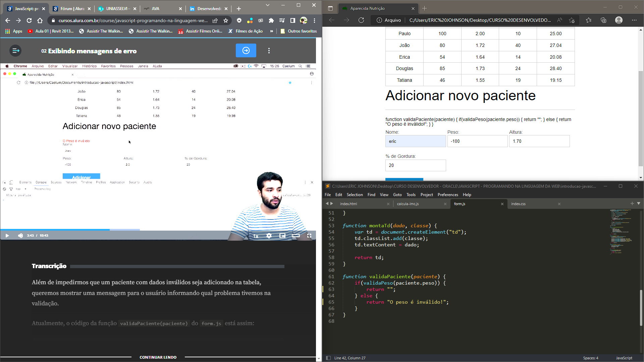644x362 pixels.
Task: Seek on the video progress bar
Action: click(158, 230)
